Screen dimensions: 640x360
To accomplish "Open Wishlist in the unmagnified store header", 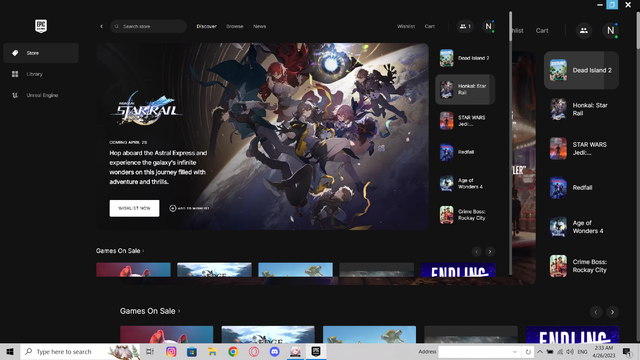I will 406,27.
